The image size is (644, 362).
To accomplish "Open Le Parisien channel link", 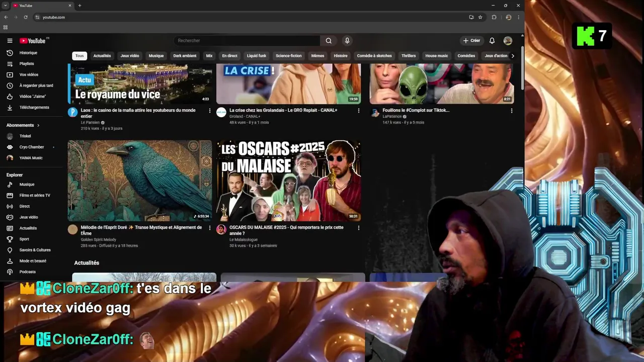I will click(x=90, y=123).
